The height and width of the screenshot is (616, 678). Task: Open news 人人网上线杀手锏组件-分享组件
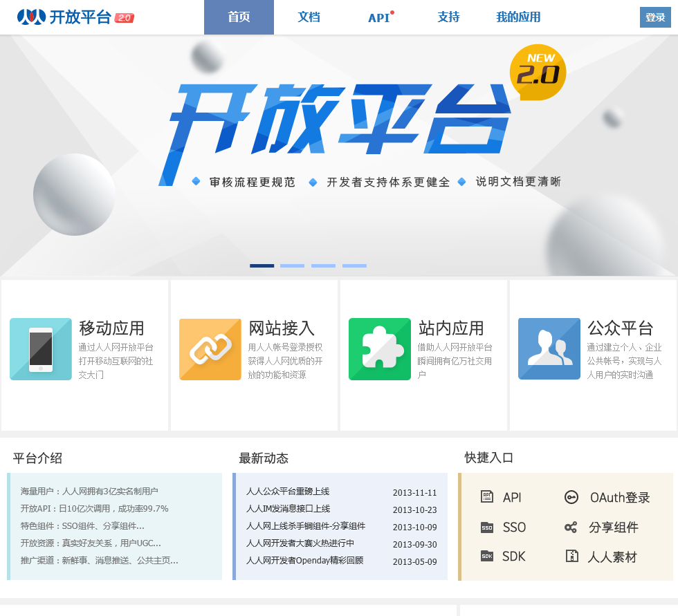(x=306, y=525)
